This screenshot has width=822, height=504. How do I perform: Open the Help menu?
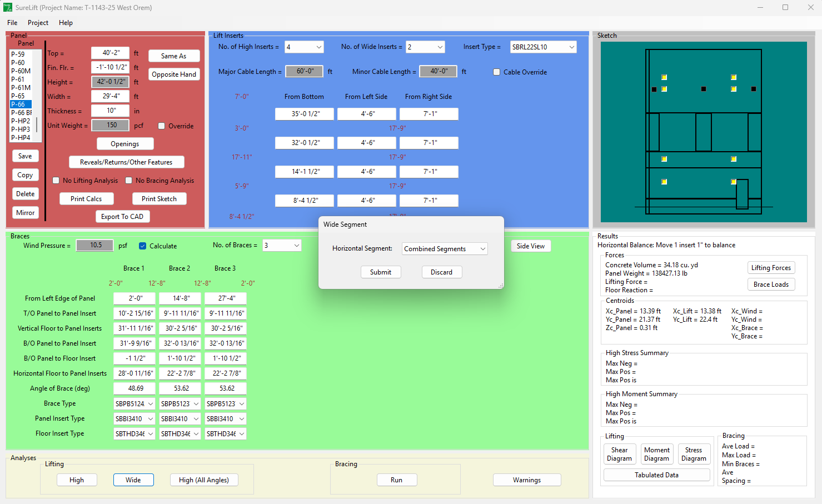point(66,23)
